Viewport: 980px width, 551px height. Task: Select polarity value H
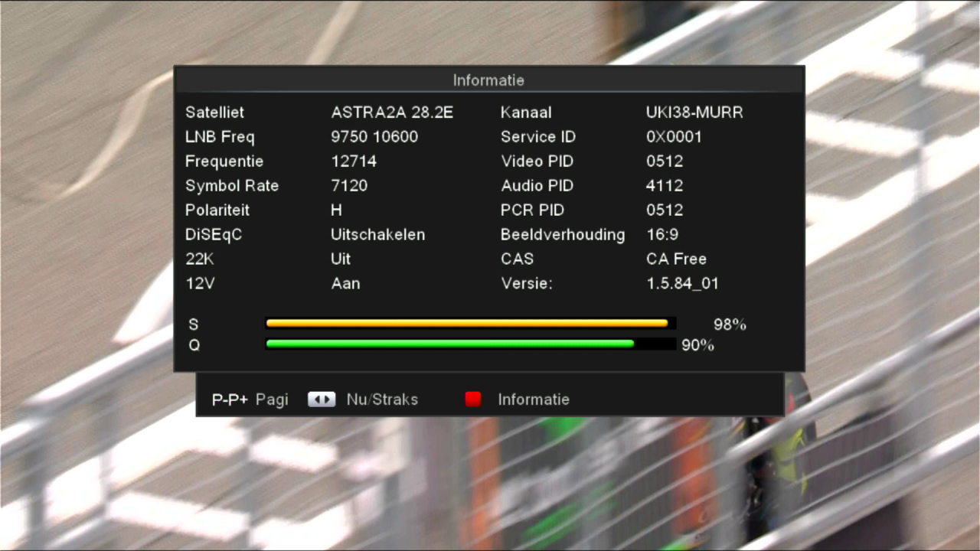coord(336,210)
